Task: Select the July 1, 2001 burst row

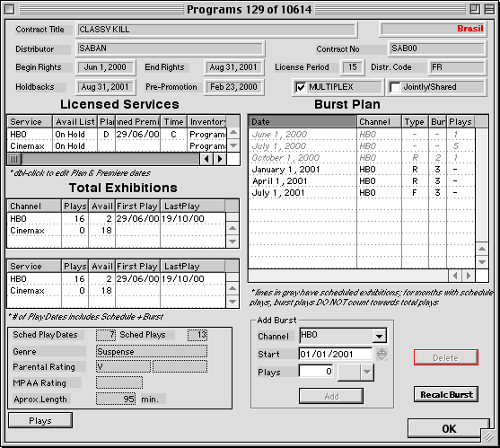Action: 362,193
